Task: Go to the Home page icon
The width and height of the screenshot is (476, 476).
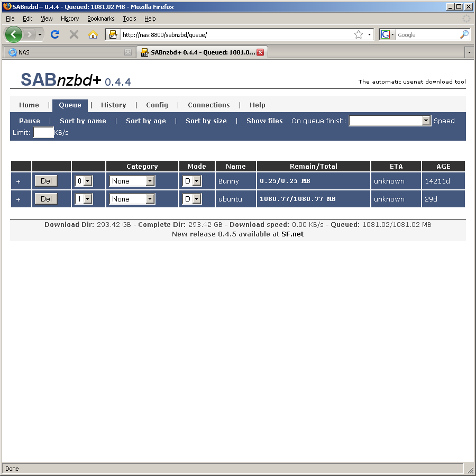Action: (x=93, y=34)
